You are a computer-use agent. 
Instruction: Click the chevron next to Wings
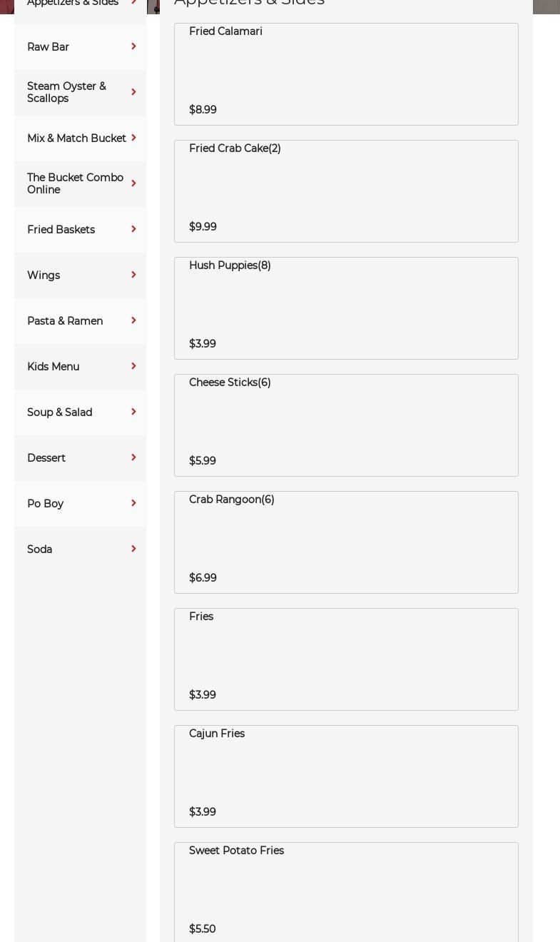click(133, 275)
